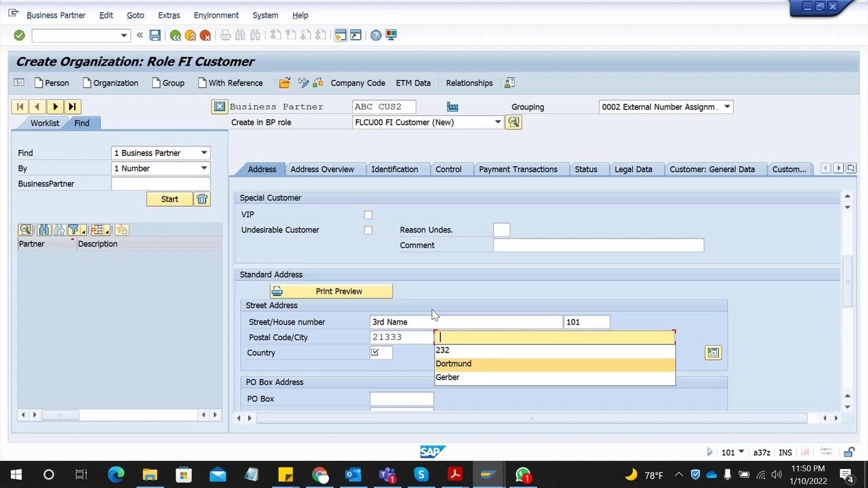Click the layout grid icon in results toolbar
This screenshot has height=488, width=868.
[x=100, y=230]
